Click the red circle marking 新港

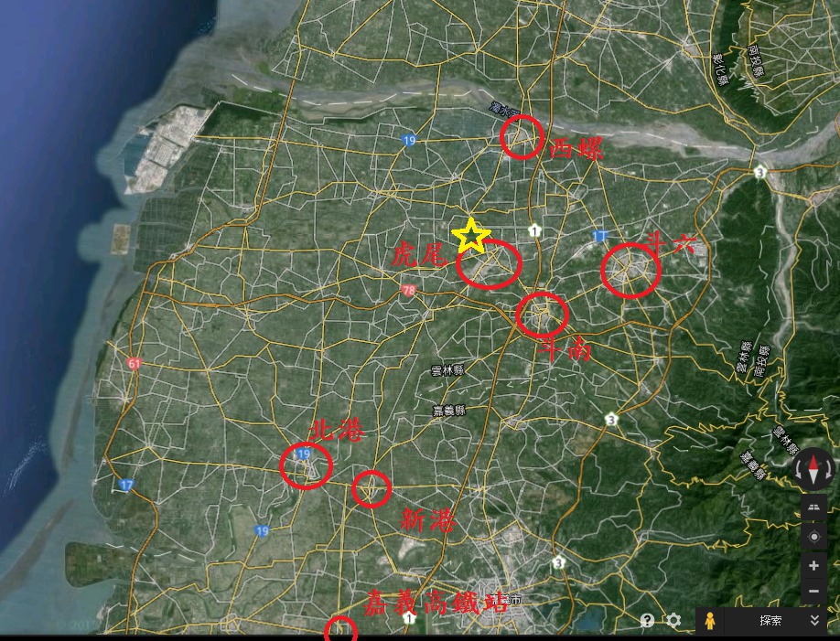(372, 488)
